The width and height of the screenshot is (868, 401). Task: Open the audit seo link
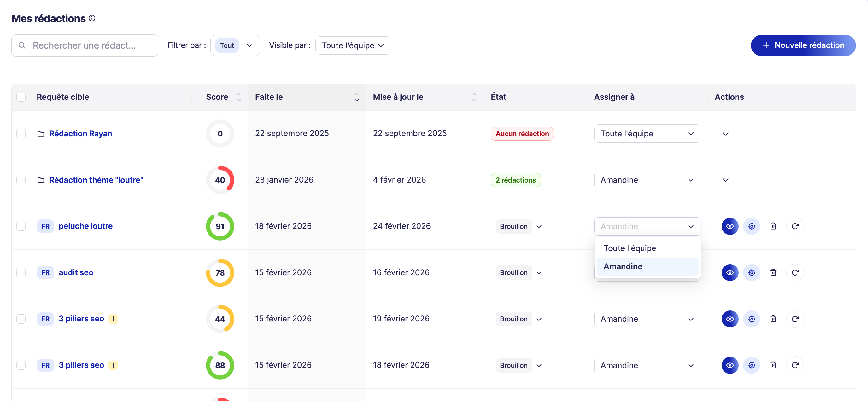pos(76,272)
